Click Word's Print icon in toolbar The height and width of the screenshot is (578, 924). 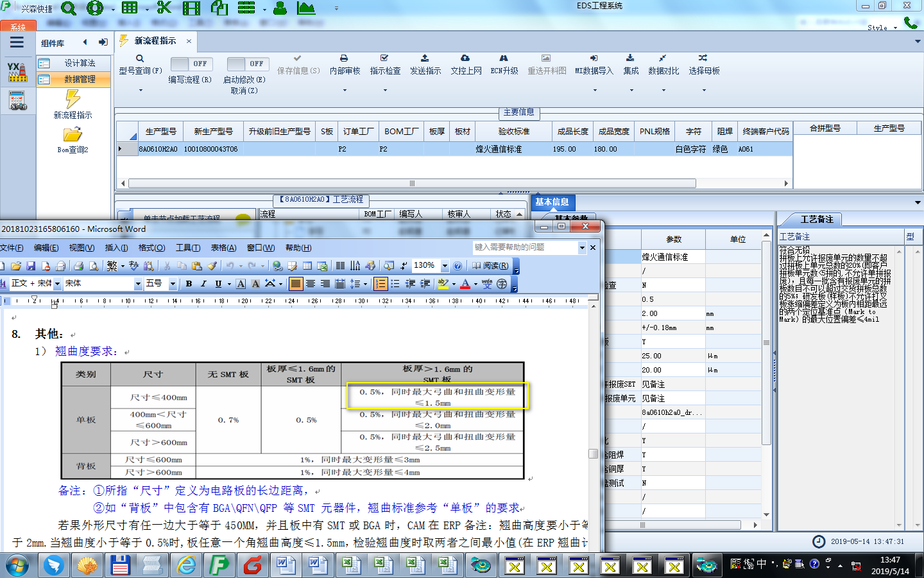point(78,266)
